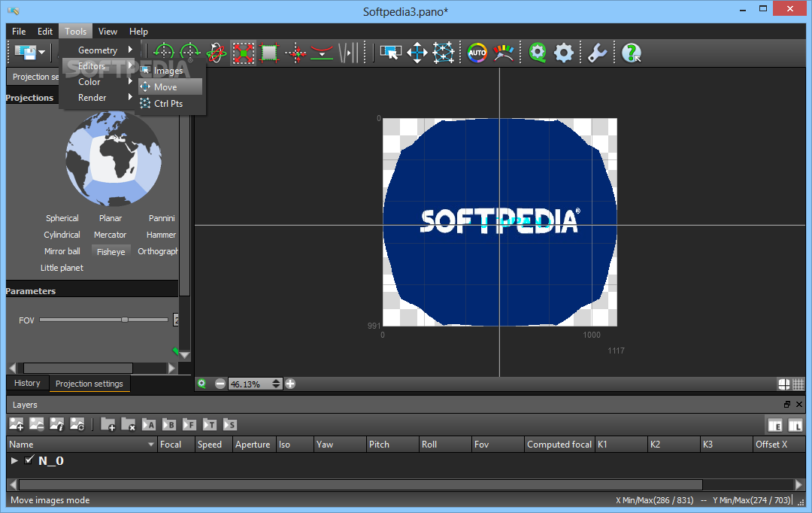
Task: Expand the Color submenu
Action: 98,82
